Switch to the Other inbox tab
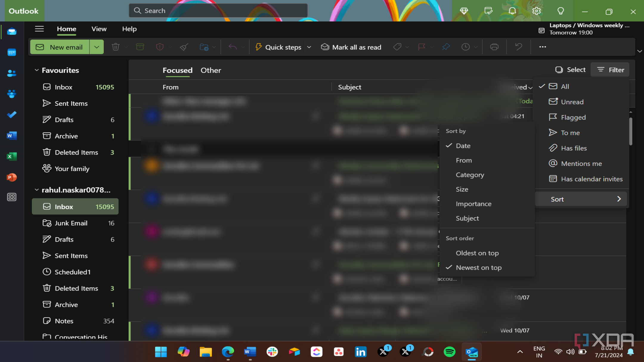Screen dimensions: 644x362 (x=210, y=70)
